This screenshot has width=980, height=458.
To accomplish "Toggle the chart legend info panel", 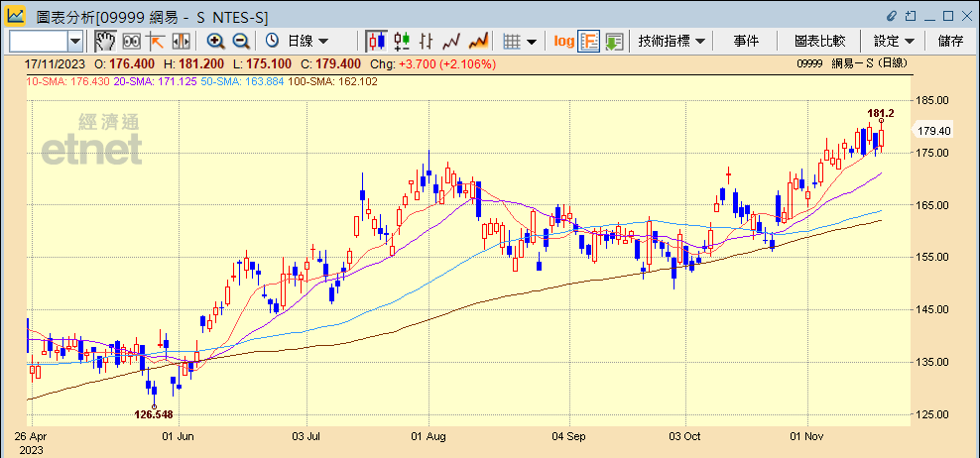I will pyautogui.click(x=589, y=41).
